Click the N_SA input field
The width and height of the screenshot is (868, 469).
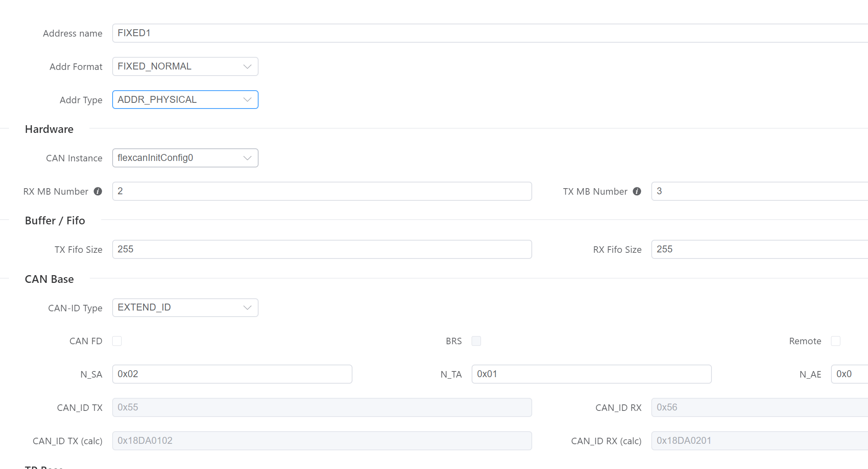pyautogui.click(x=232, y=374)
